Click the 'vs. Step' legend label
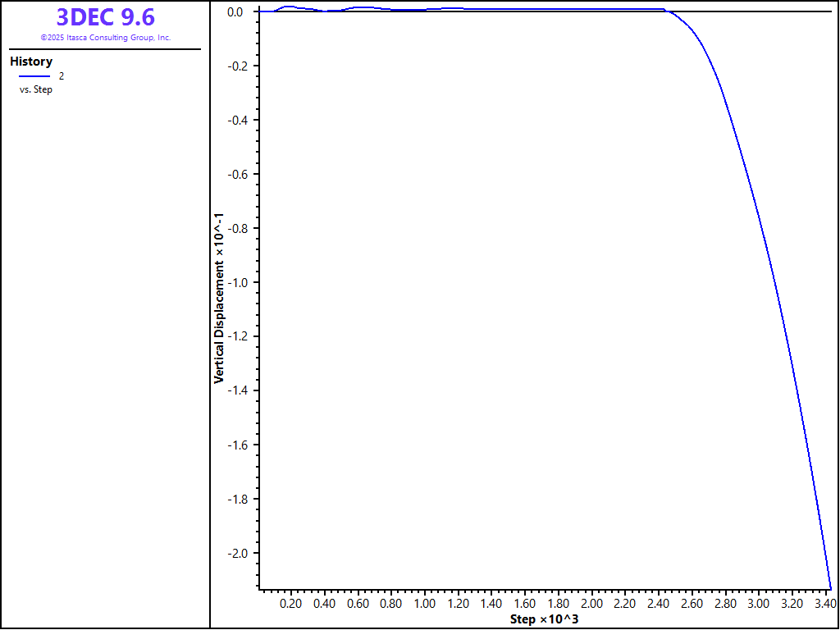The width and height of the screenshot is (840, 630). tap(36, 89)
